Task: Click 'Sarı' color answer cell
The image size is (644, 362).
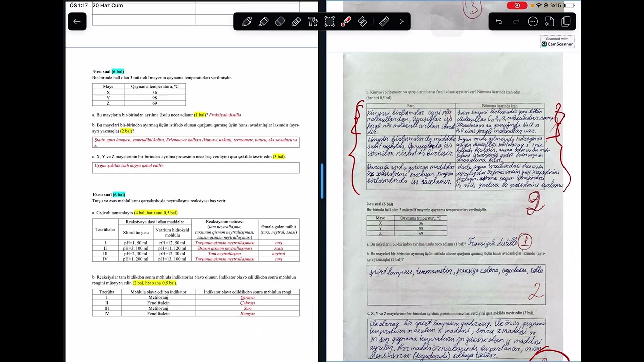Action: coord(248,308)
